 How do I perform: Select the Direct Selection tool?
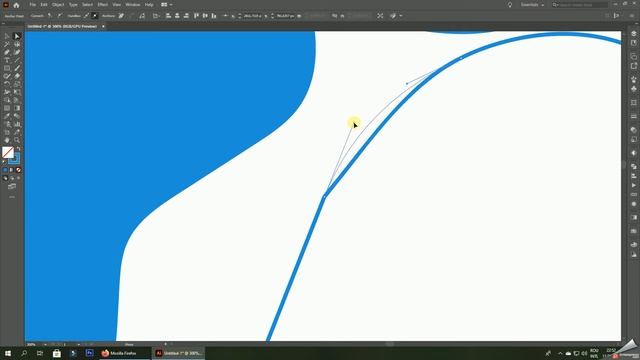click(x=17, y=36)
